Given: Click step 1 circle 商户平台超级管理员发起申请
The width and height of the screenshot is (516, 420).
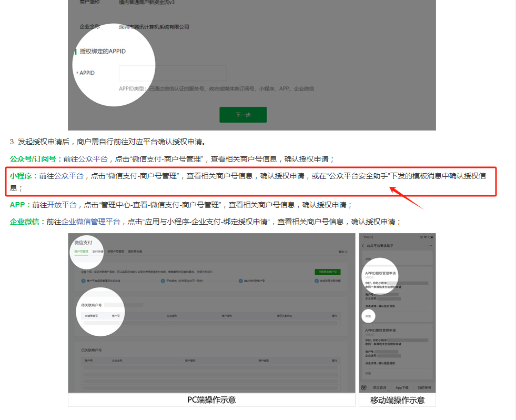Looking at the screenshot, I should click(83, 281).
